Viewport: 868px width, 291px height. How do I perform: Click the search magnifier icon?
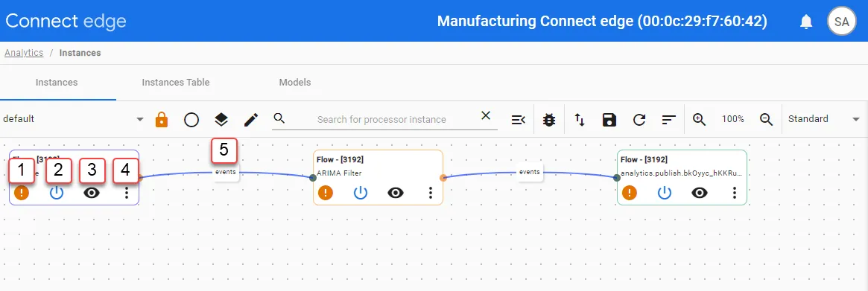tap(279, 118)
